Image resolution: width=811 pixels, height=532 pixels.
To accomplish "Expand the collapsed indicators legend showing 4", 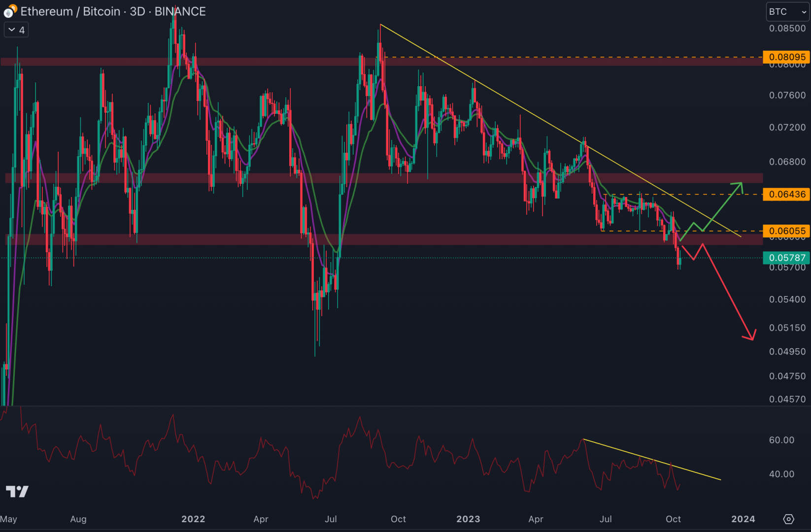I will [x=17, y=30].
